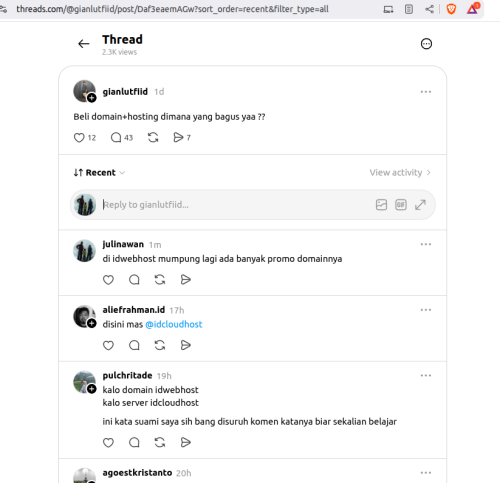Repost aliefrahman.id's reply
500x483 pixels.
tap(160, 345)
